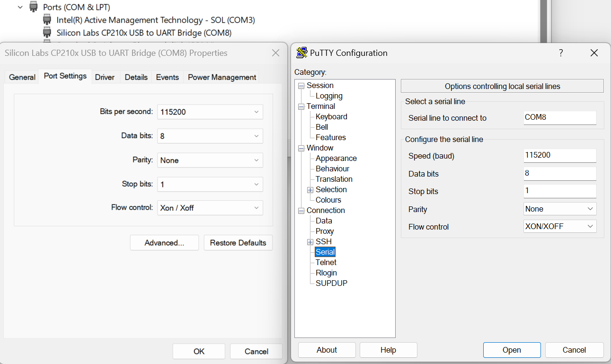Viewport: 611px width, 364px height.
Task: Switch to the General tab
Action: pos(22,77)
